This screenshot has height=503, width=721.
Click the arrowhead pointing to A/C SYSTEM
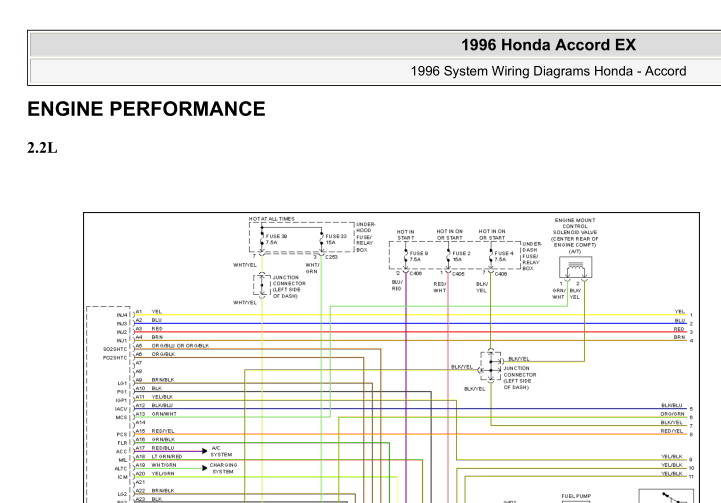205,451
